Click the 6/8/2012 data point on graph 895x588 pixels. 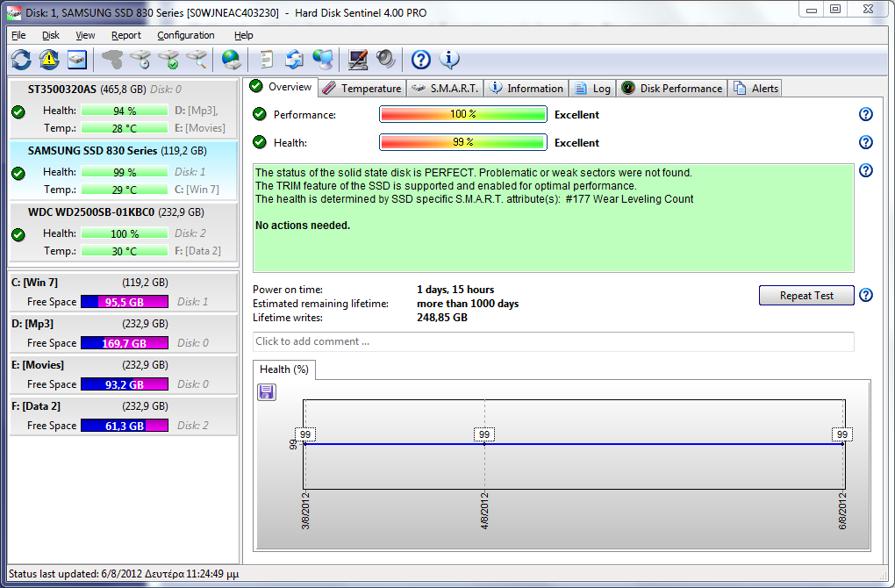pyautogui.click(x=843, y=443)
